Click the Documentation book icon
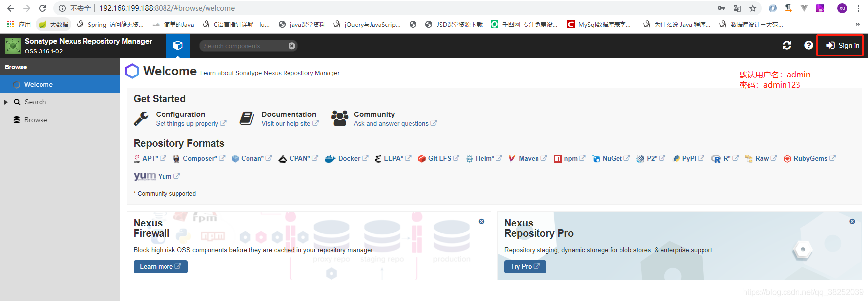868x301 pixels. (x=247, y=118)
